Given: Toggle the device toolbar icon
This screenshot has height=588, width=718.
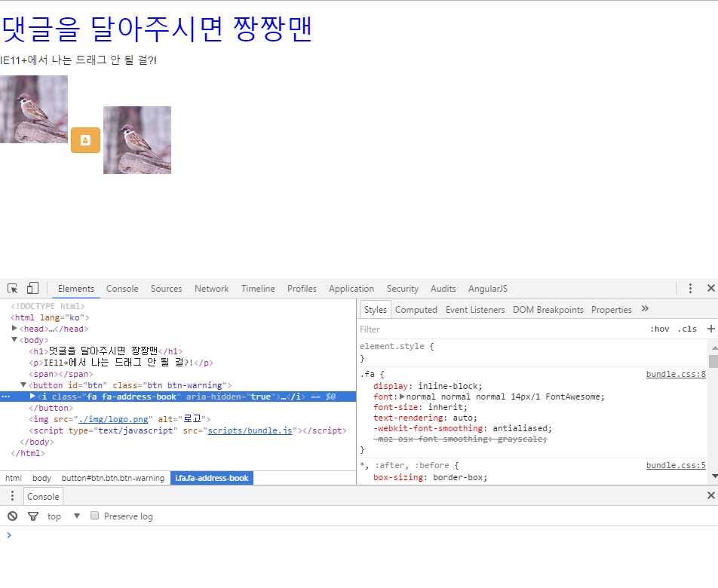Looking at the screenshot, I should [32, 288].
